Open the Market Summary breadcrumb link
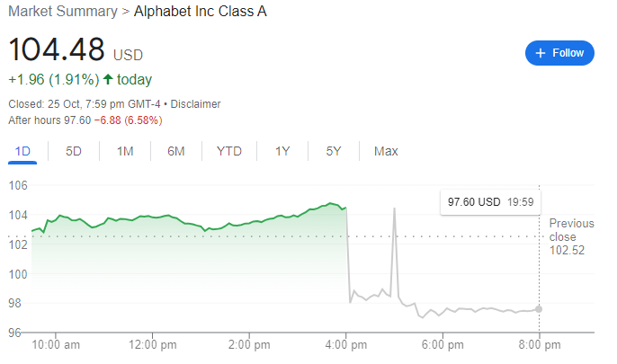This screenshot has height=364, width=617. tap(63, 12)
